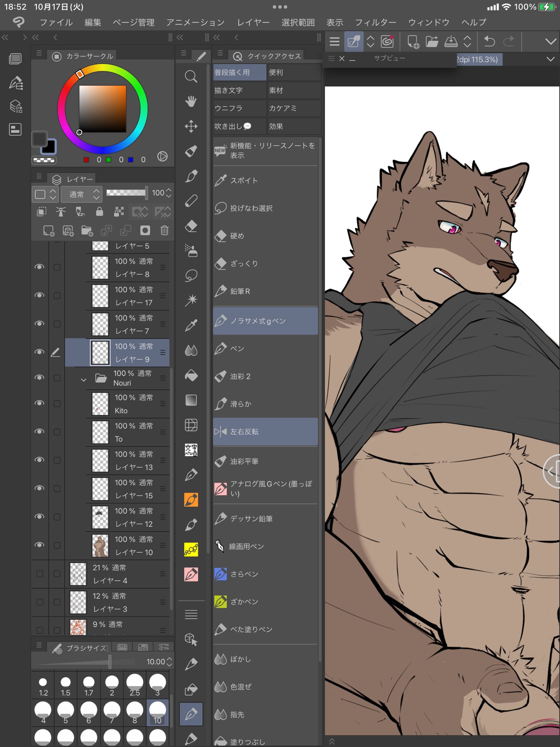
Task: Select the hand pan tool
Action: 191,101
